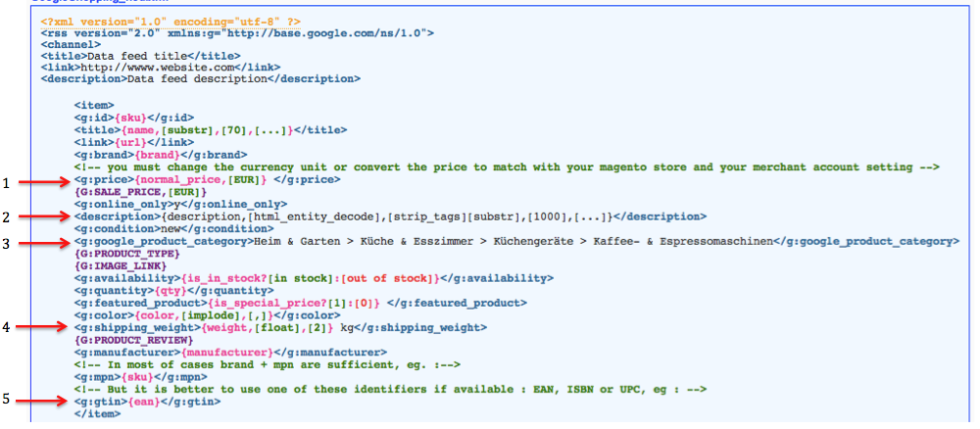Click the {is_in_stock?...} availability variable
Viewport: 980px width, 429px height.
click(x=312, y=278)
